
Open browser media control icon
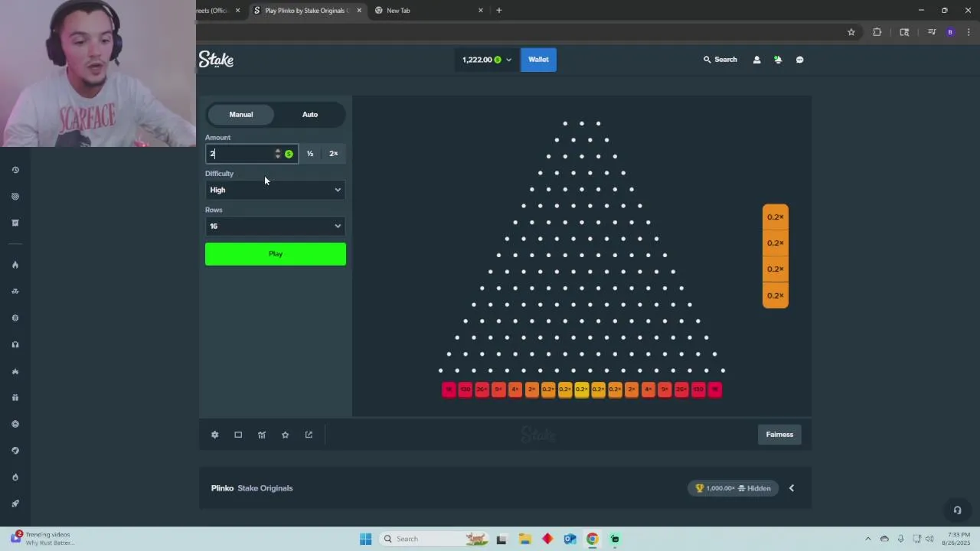932,32
